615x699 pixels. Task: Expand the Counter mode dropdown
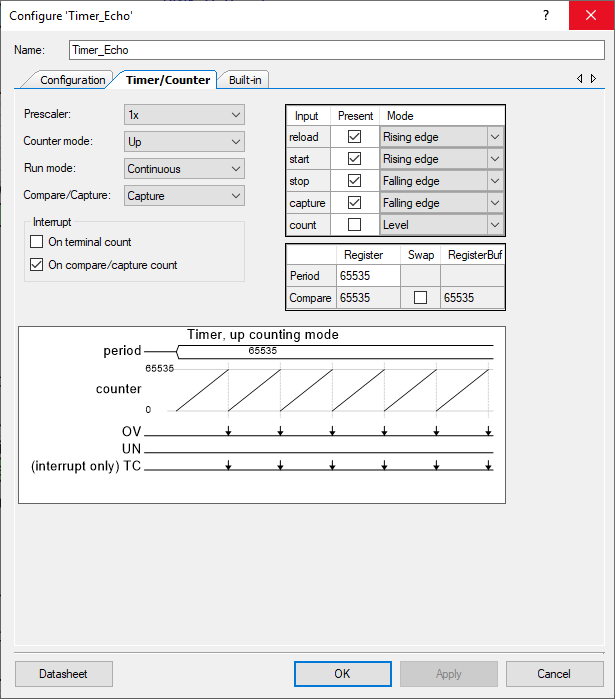(x=184, y=142)
